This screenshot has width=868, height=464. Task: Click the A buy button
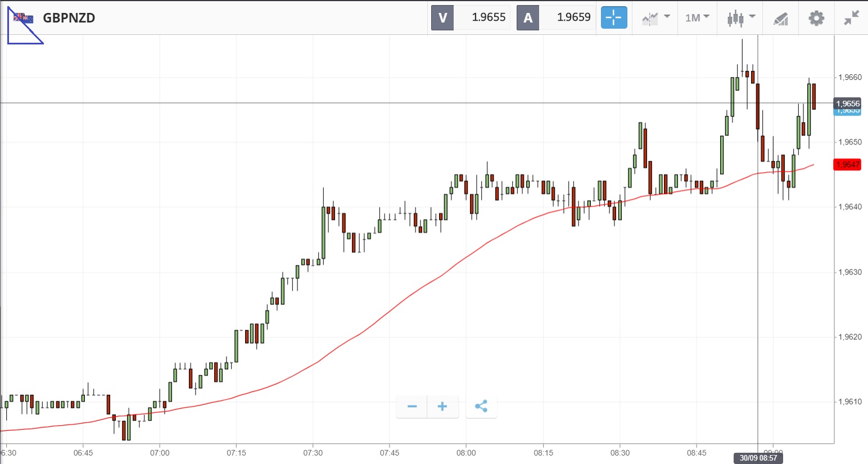coord(528,18)
